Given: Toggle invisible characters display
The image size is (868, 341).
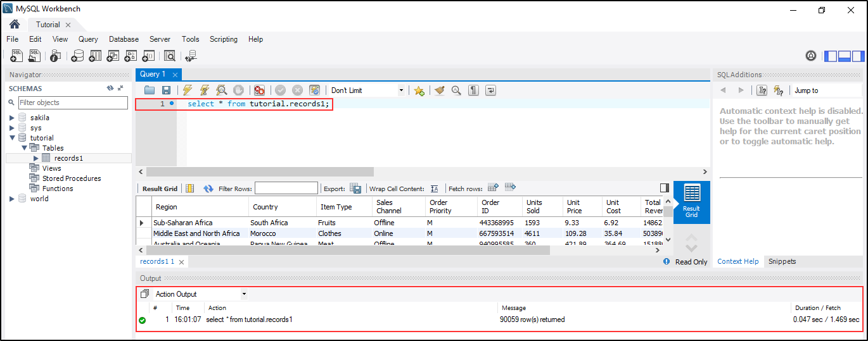Looking at the screenshot, I should pyautogui.click(x=473, y=90).
